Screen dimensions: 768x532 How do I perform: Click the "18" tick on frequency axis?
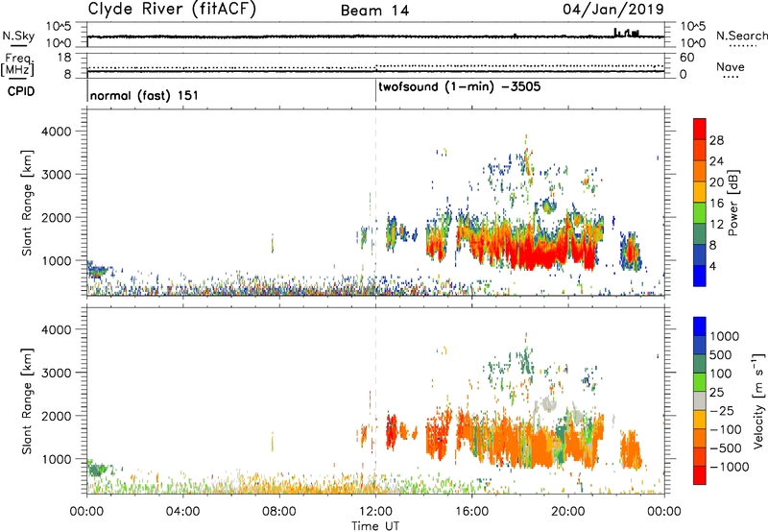tap(63, 57)
